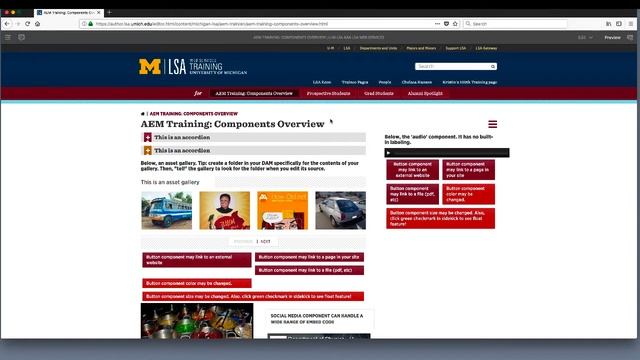Screen dimensions: 640x360
Task: Click the wide 'link to a file (pdf, etc)' button below the gallery
Action: click(x=309, y=270)
